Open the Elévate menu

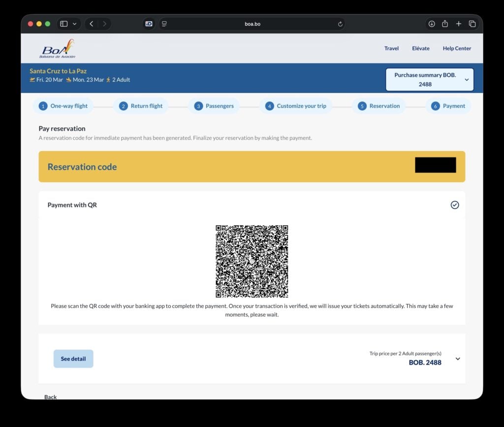click(x=420, y=48)
